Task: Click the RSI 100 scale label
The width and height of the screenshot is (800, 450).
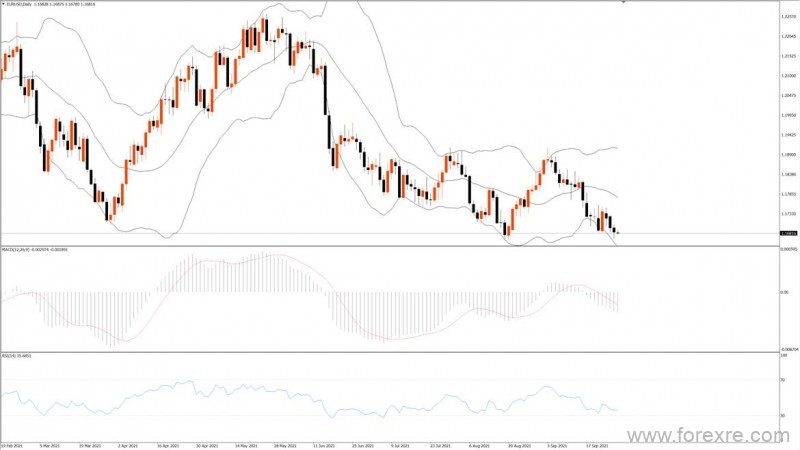Action: point(783,355)
